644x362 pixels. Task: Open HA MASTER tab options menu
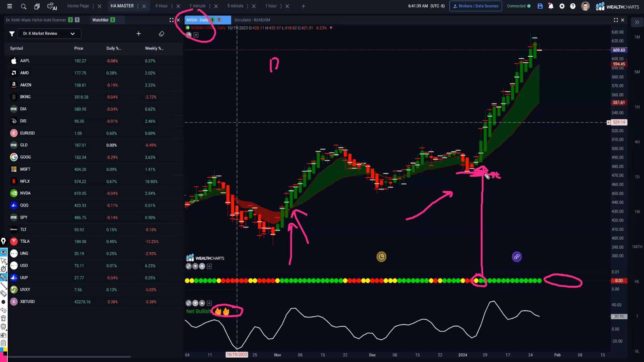coord(138,6)
